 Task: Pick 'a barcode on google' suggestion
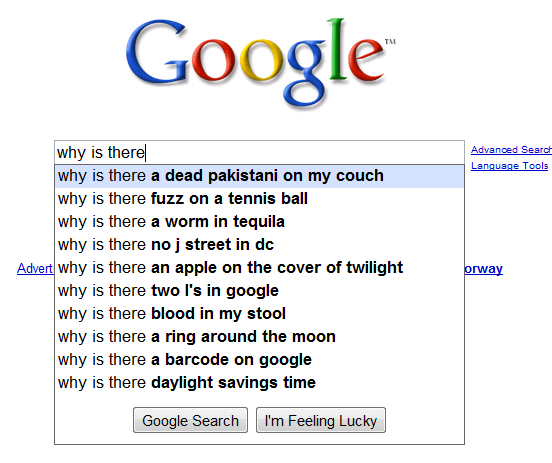259,360
